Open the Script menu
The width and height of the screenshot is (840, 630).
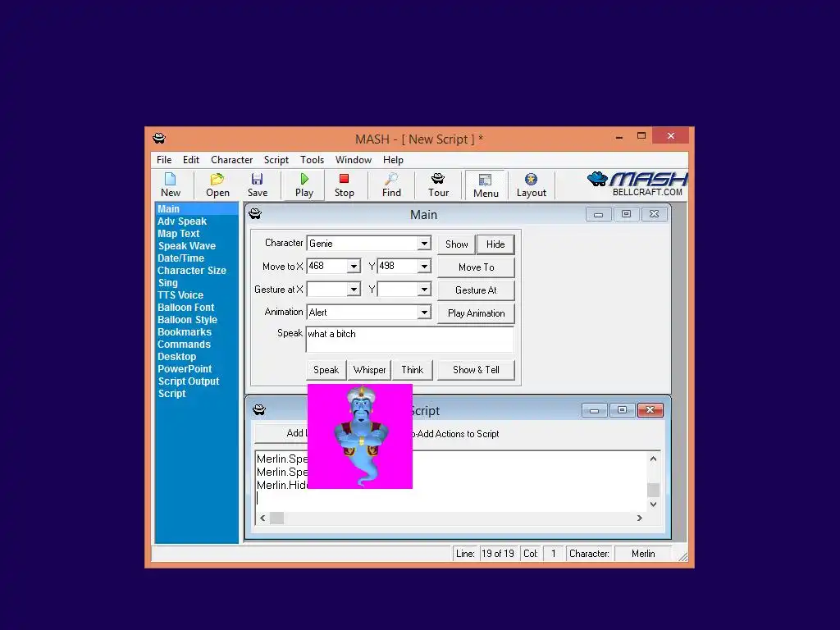(x=276, y=160)
